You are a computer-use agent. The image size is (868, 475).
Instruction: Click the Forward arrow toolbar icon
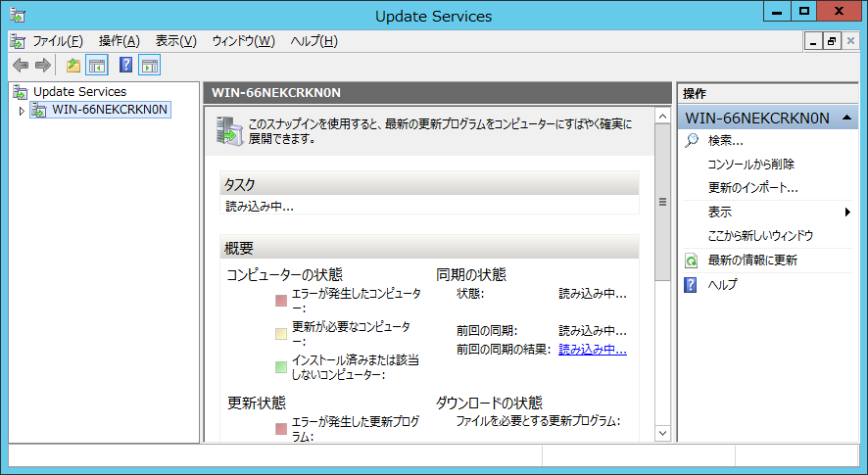coord(42,66)
